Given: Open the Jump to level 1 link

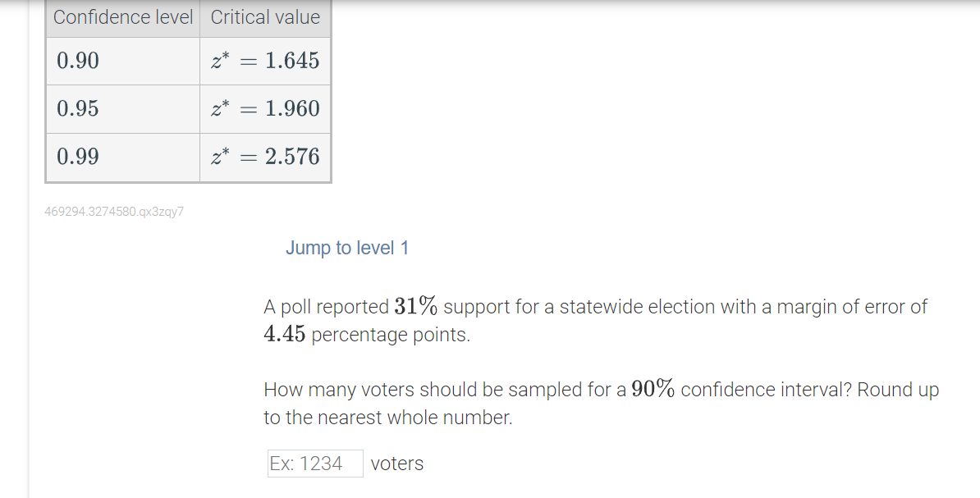Looking at the screenshot, I should [347, 248].
